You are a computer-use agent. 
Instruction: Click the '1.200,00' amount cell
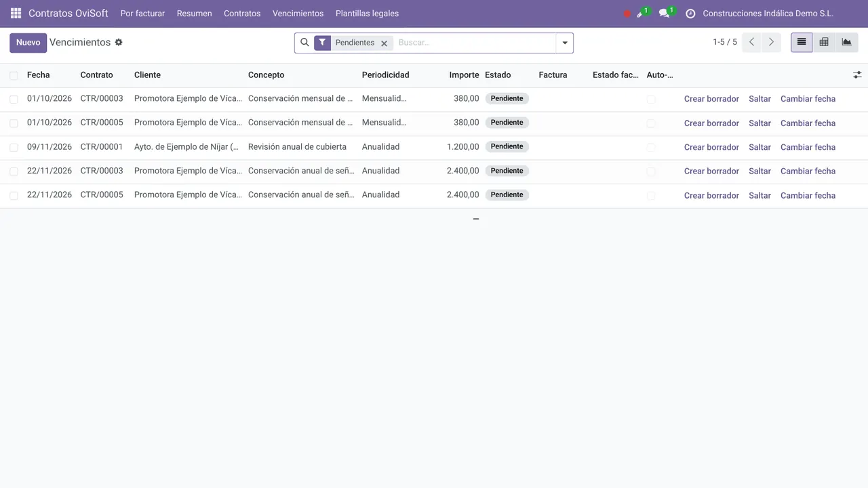click(462, 146)
